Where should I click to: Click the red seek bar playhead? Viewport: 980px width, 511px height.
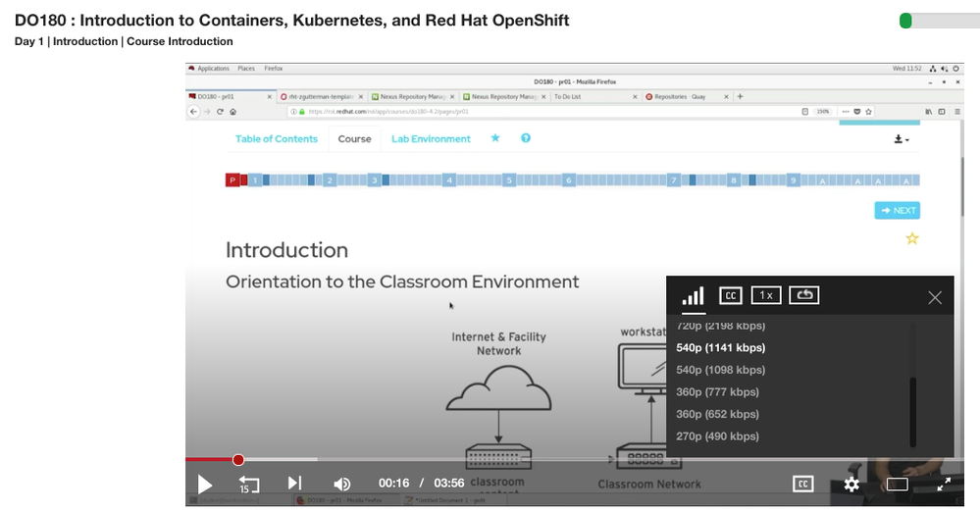point(238,460)
